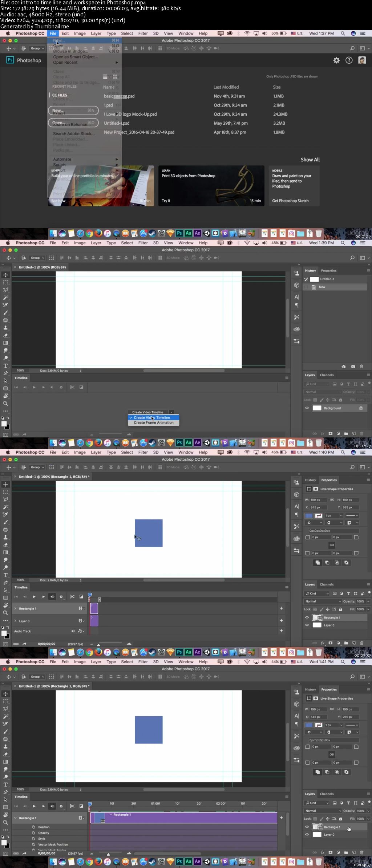This screenshot has height=868, width=372.
Task: Click link width-height icon in 00:03:37 Properties
Action: (x=332, y=500)
